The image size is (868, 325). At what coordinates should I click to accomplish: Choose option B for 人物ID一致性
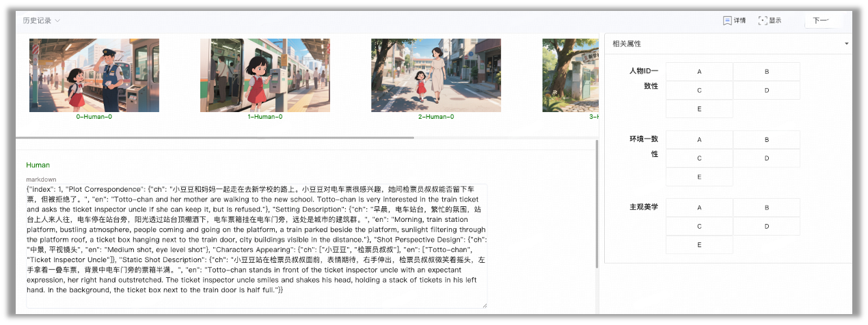pyautogui.click(x=767, y=72)
